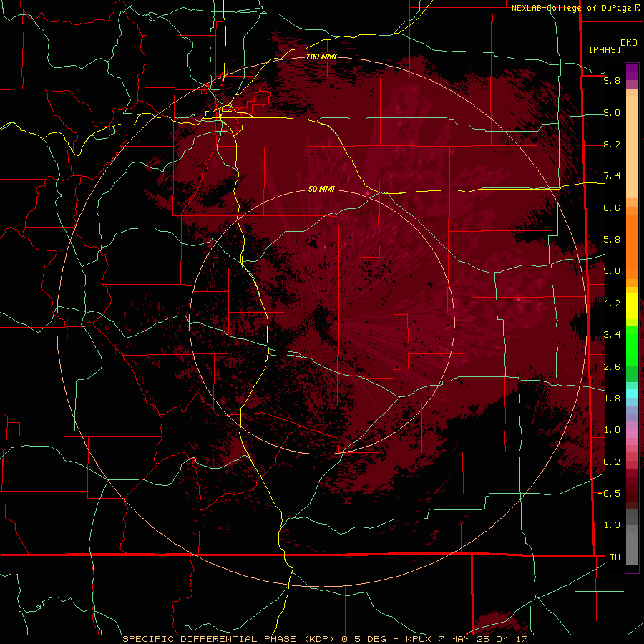
Task: Click the DKD label above the color scale
Action: click(629, 43)
